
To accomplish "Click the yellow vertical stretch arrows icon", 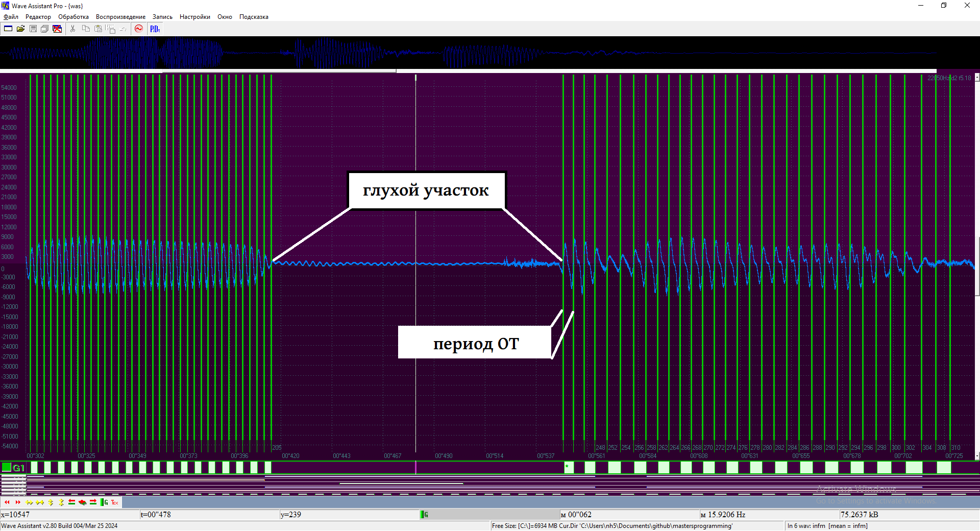I will point(51,502).
